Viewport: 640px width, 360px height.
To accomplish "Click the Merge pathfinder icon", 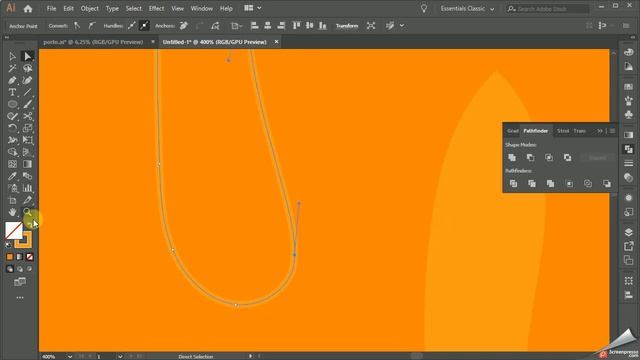I will click(x=551, y=184).
